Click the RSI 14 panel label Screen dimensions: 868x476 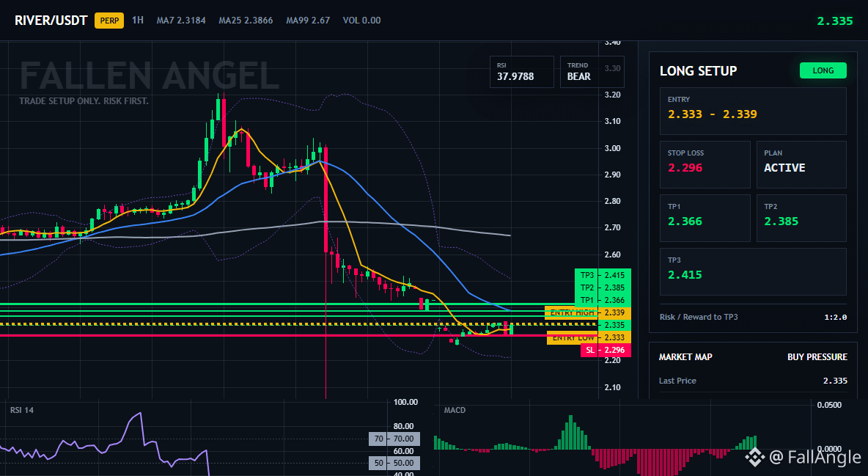pos(21,410)
